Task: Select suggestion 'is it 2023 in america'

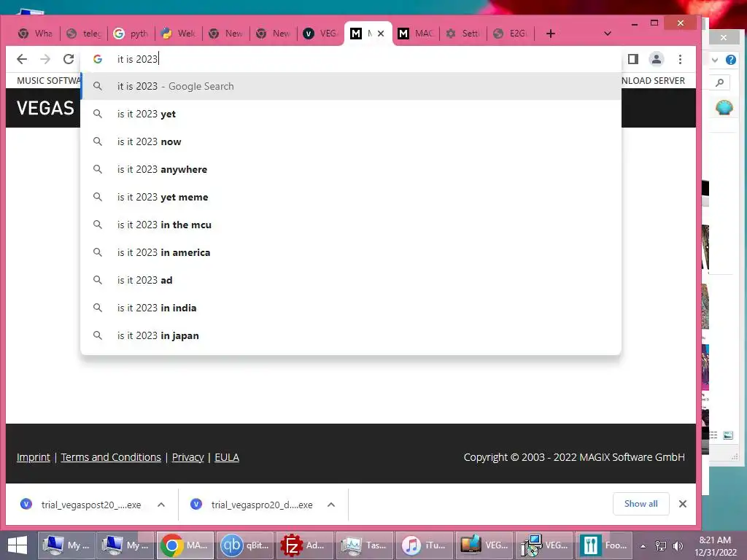Action: 351,252
